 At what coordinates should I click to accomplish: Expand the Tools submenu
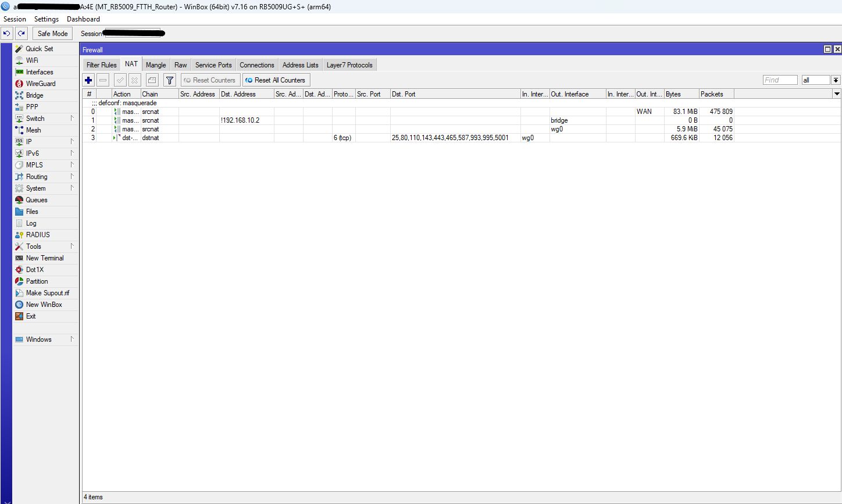(x=72, y=246)
